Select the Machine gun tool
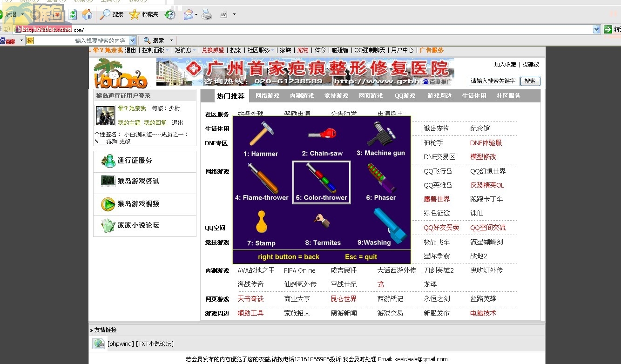 click(x=381, y=139)
